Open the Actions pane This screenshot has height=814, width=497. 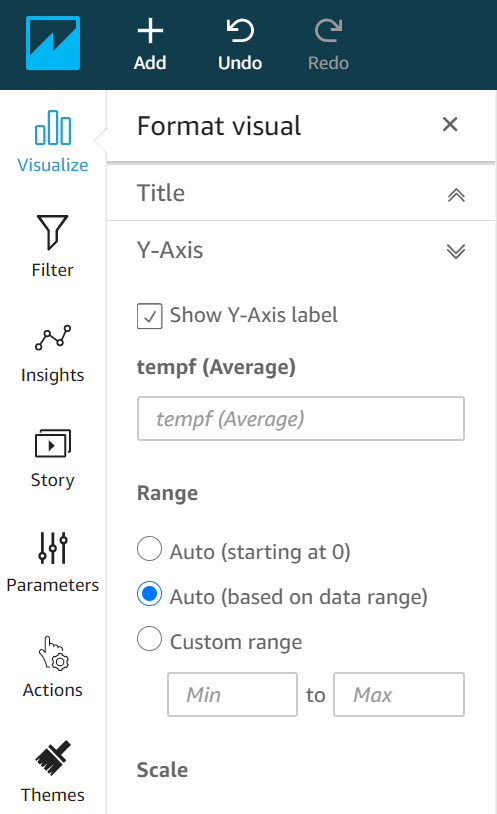[x=52, y=668]
